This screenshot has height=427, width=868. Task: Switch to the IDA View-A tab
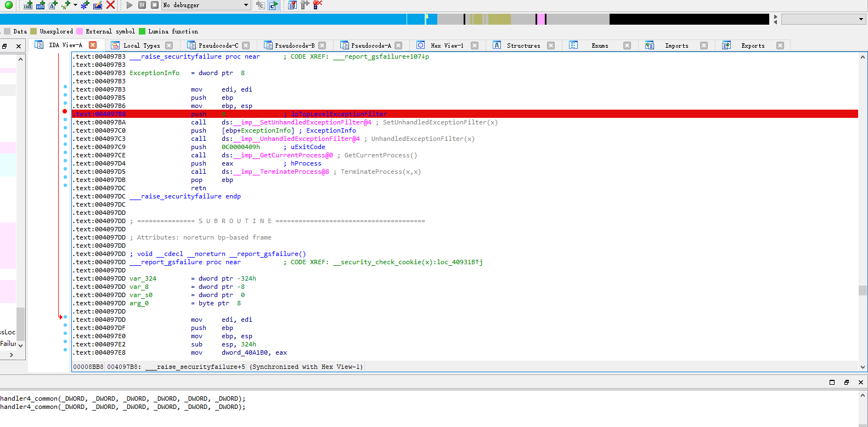[x=65, y=45]
